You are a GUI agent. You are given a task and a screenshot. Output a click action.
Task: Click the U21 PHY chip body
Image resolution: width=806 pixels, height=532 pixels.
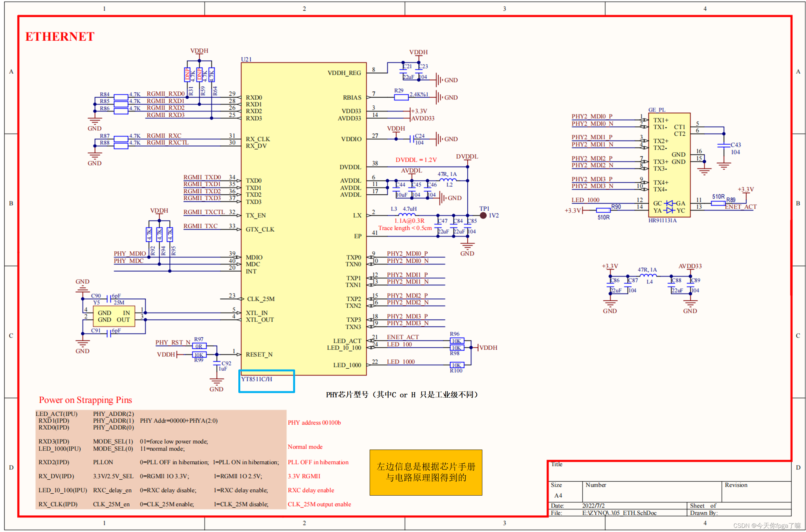(303, 218)
